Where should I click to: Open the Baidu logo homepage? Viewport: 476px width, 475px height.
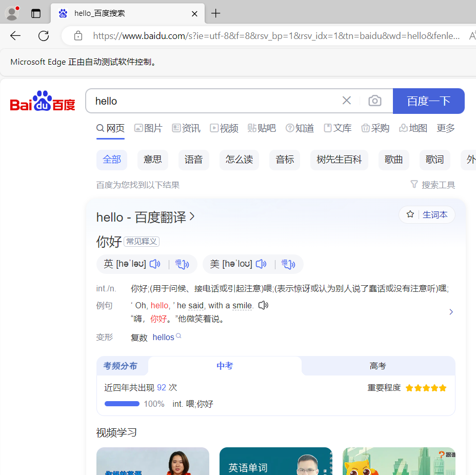[43, 101]
